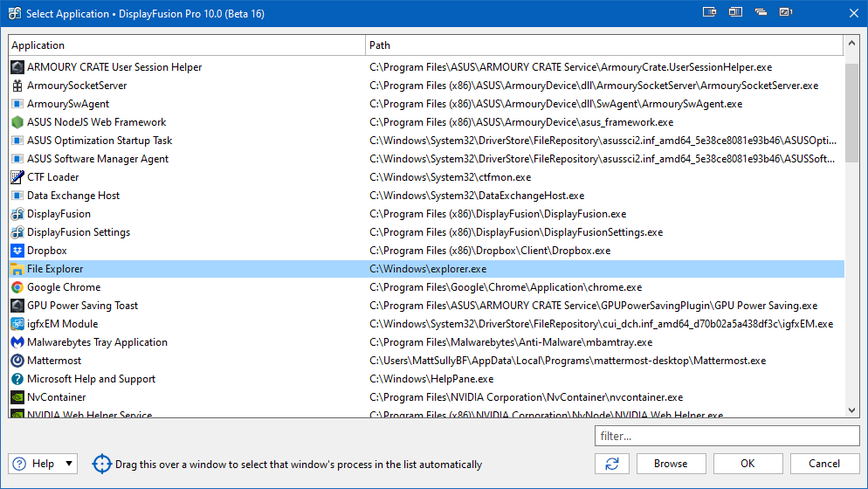Click the mbamtray.exe path cell
868x489 pixels.
tap(510, 342)
